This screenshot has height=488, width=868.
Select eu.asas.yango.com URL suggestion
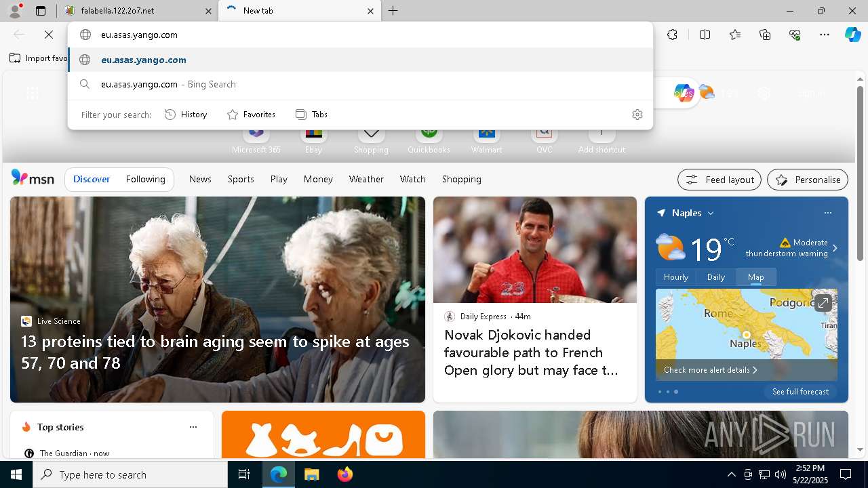(360, 60)
